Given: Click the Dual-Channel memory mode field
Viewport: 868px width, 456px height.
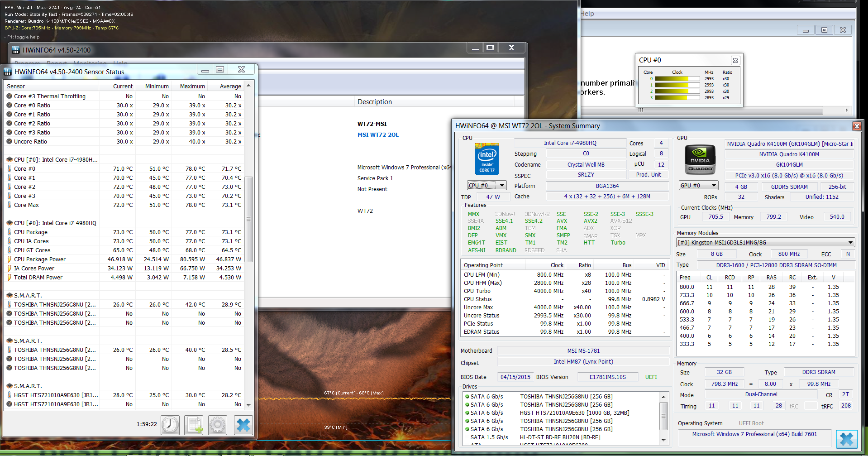Looking at the screenshot, I should 761,394.
